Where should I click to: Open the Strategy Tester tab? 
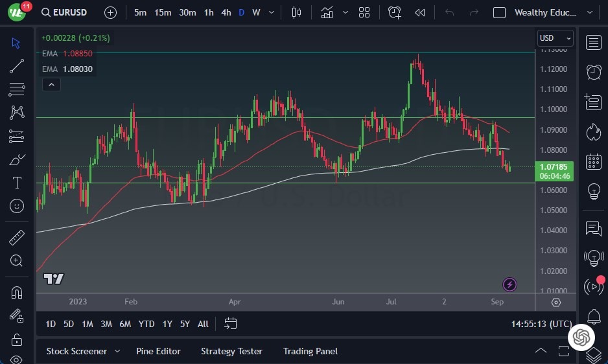pos(231,351)
